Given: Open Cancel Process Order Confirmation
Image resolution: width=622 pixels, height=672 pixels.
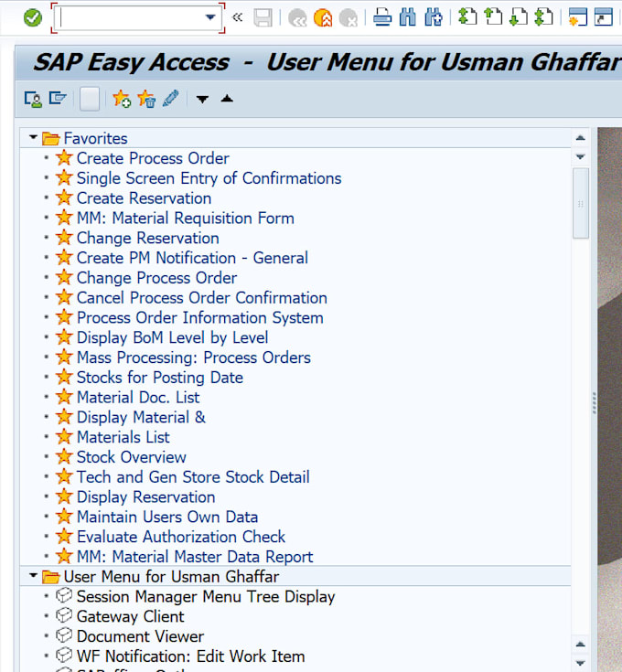Looking at the screenshot, I should click(x=201, y=298).
